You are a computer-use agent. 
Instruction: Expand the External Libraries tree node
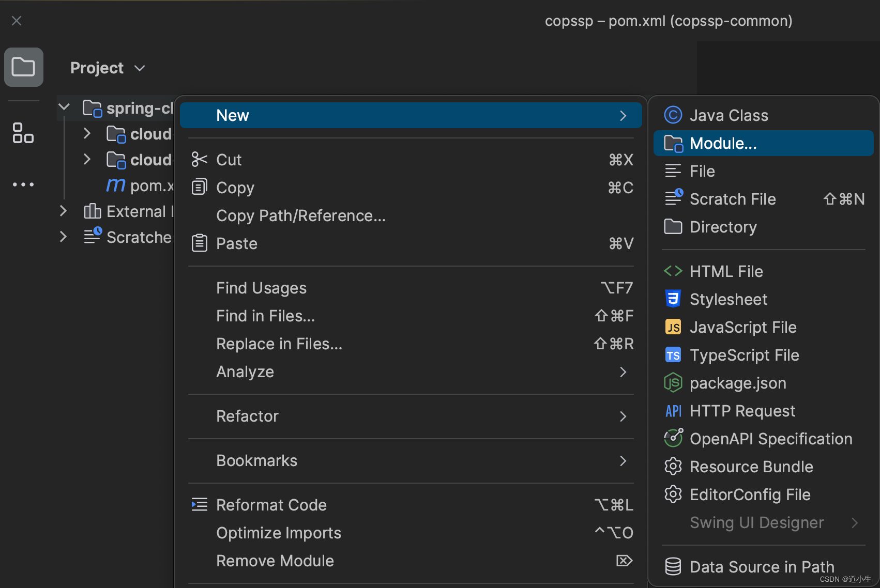[x=63, y=211]
